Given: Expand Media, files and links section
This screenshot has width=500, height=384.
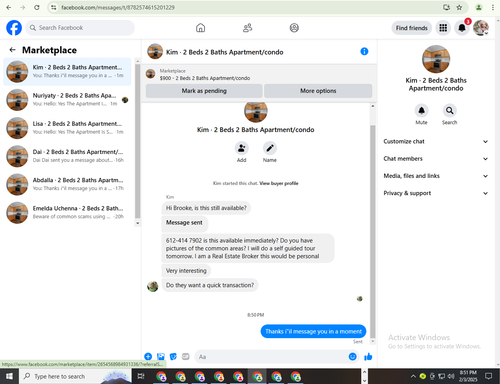Looking at the screenshot, I should pos(436,176).
